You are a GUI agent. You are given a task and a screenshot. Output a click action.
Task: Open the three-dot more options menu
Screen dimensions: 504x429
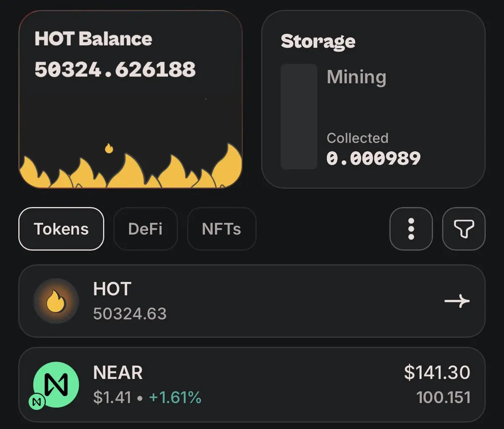(411, 229)
